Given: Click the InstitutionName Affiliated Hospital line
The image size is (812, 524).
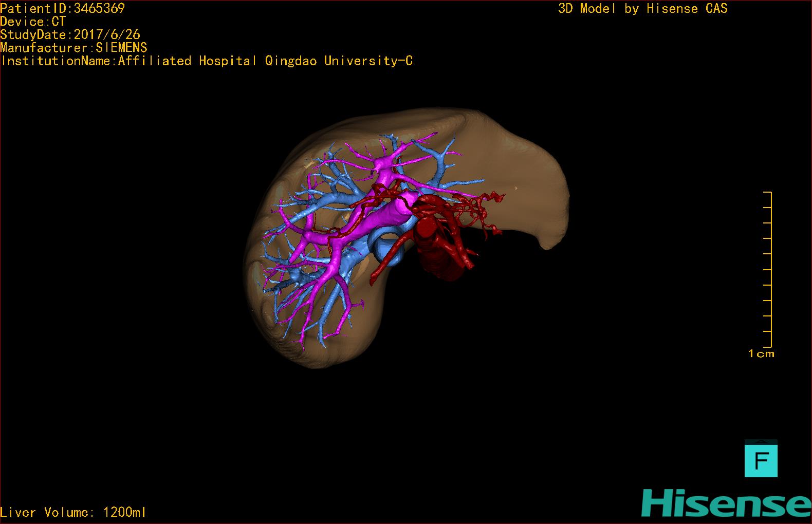Looking at the screenshot, I should (x=207, y=61).
